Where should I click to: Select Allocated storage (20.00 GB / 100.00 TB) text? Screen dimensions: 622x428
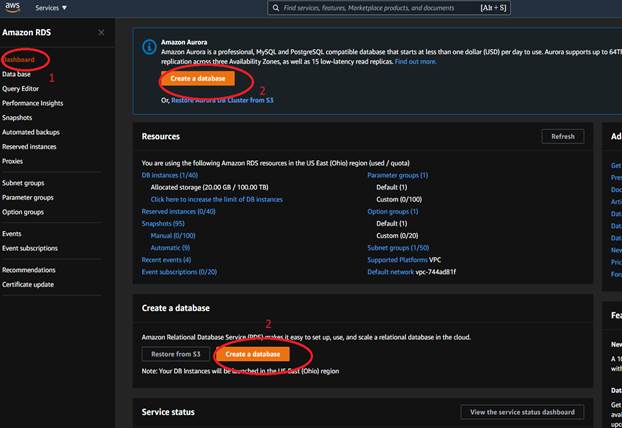click(209, 187)
